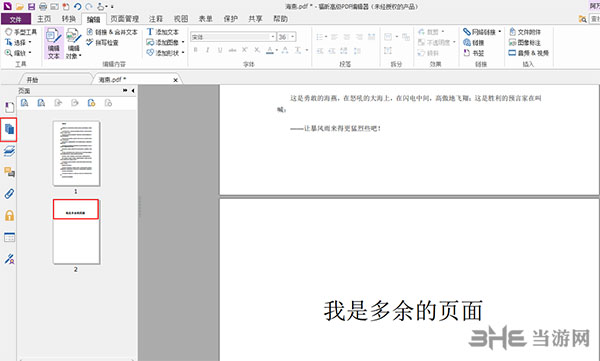Click 链接 & 合并文本 button
The width and height of the screenshot is (600, 361).
tap(112, 32)
